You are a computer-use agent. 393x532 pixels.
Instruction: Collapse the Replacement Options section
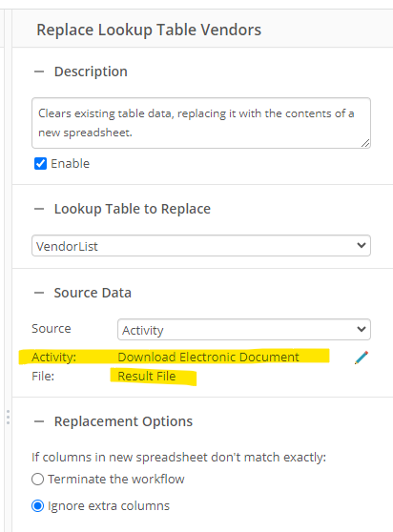pyautogui.click(x=39, y=421)
